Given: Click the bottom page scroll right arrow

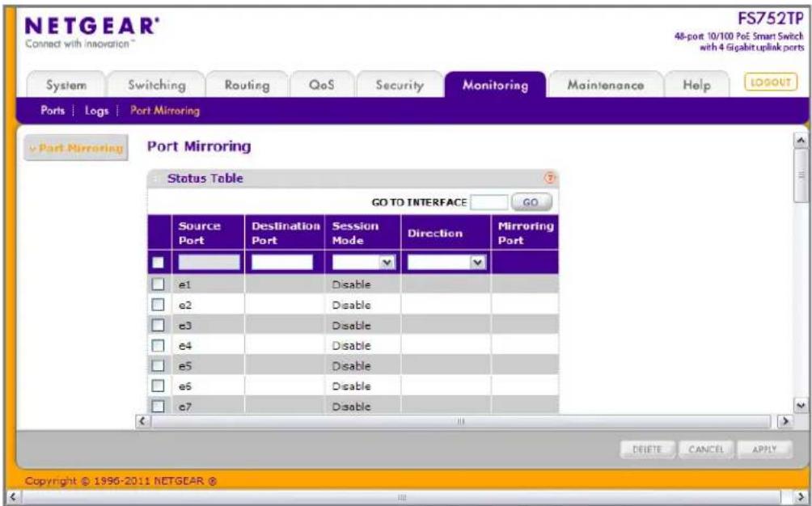Looking at the screenshot, I should pyautogui.click(x=801, y=498).
